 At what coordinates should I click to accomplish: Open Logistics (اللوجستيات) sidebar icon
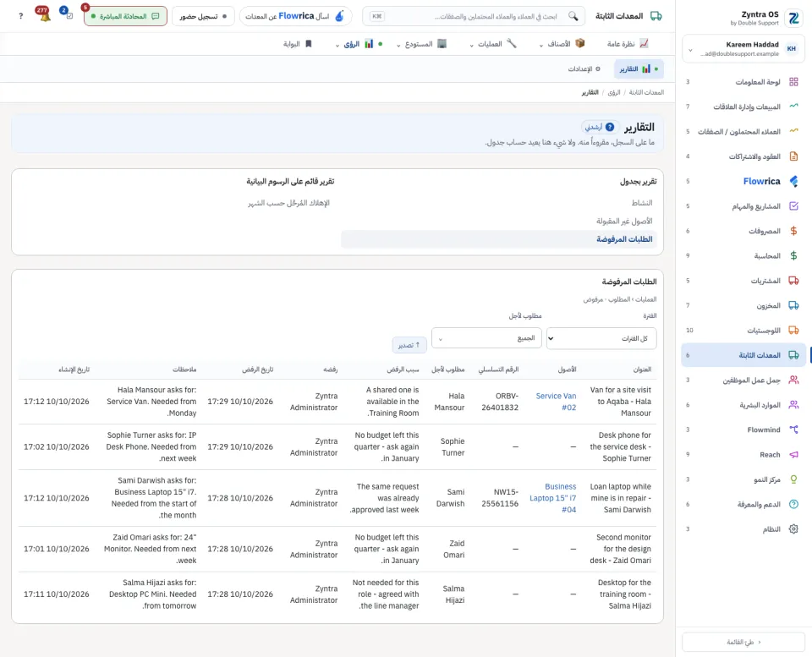click(793, 331)
